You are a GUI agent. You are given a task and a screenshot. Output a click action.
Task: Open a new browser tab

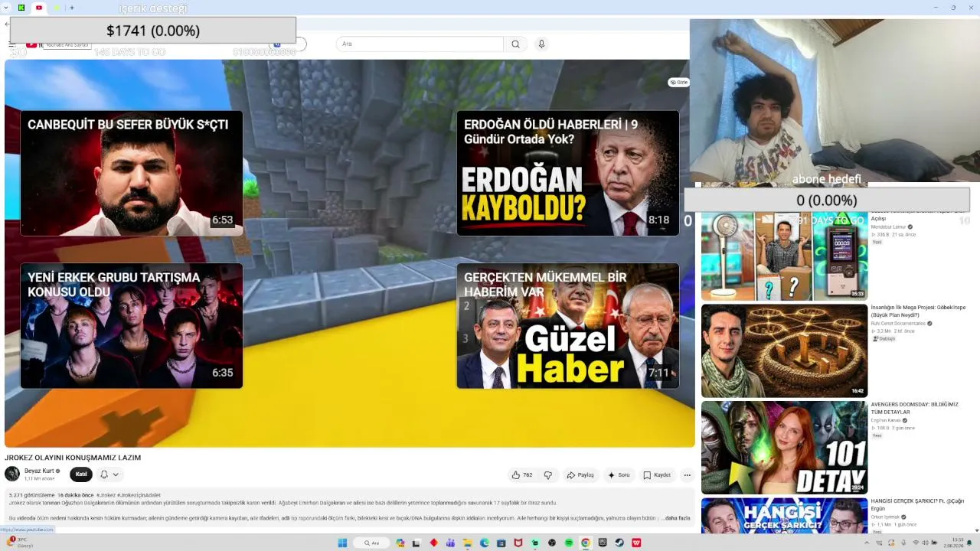coord(72,8)
